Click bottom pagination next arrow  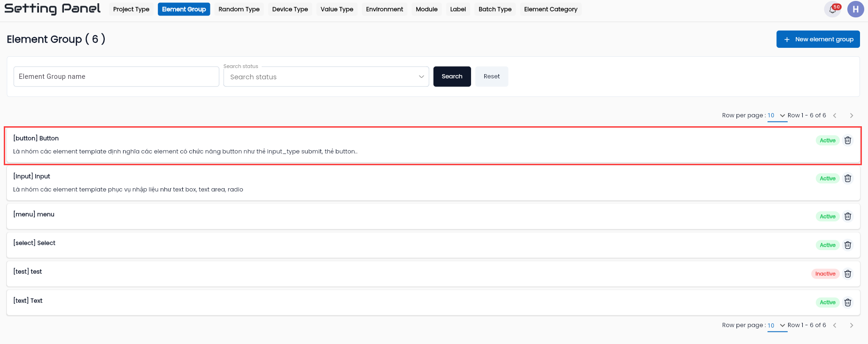coord(852,325)
